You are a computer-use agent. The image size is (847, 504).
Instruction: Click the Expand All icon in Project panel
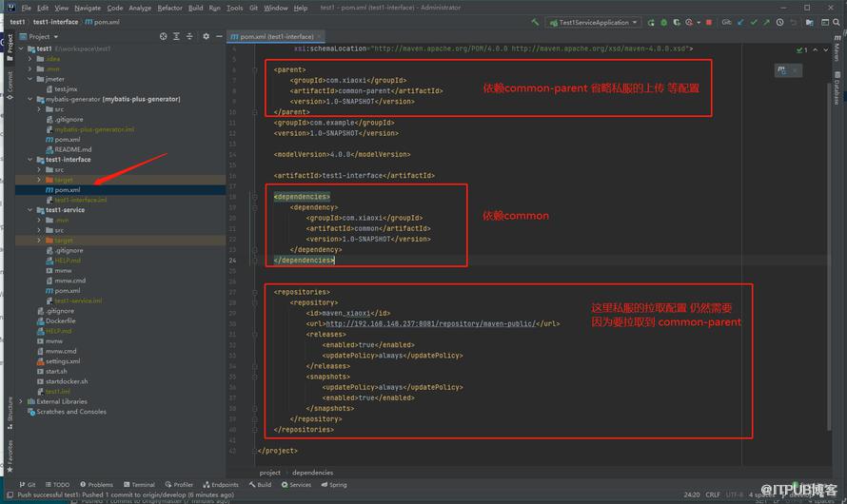click(x=176, y=36)
